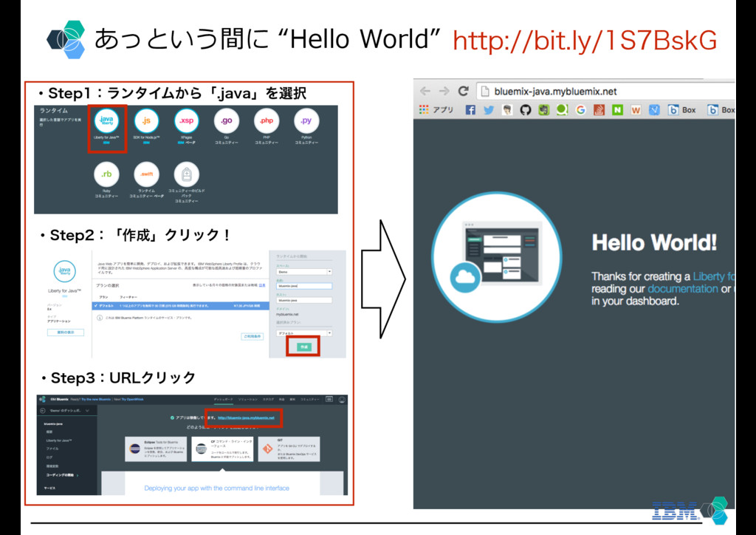The height and width of the screenshot is (535, 756).
Task: Choose the XPages .xsp runtime
Action: [187, 120]
